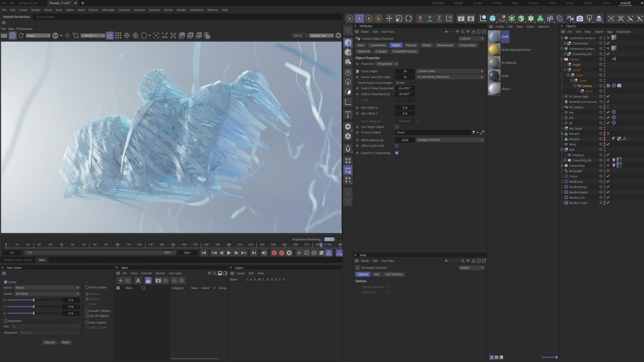This screenshot has width=644, height=362.
Task: Select the Move tool in the top toolbar
Action: (389, 19)
